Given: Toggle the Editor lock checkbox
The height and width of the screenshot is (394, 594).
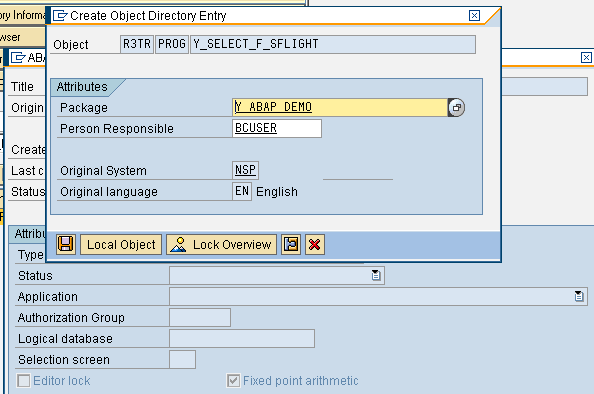Looking at the screenshot, I should pyautogui.click(x=23, y=381).
